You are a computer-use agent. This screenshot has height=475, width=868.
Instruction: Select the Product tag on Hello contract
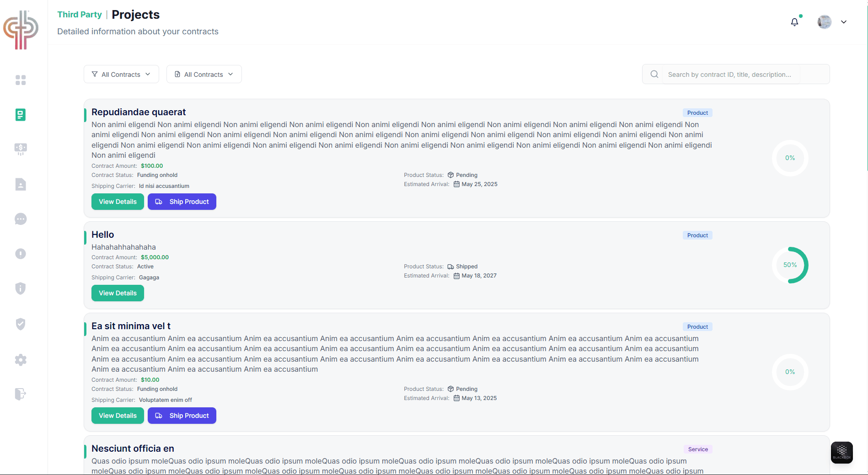697,235
